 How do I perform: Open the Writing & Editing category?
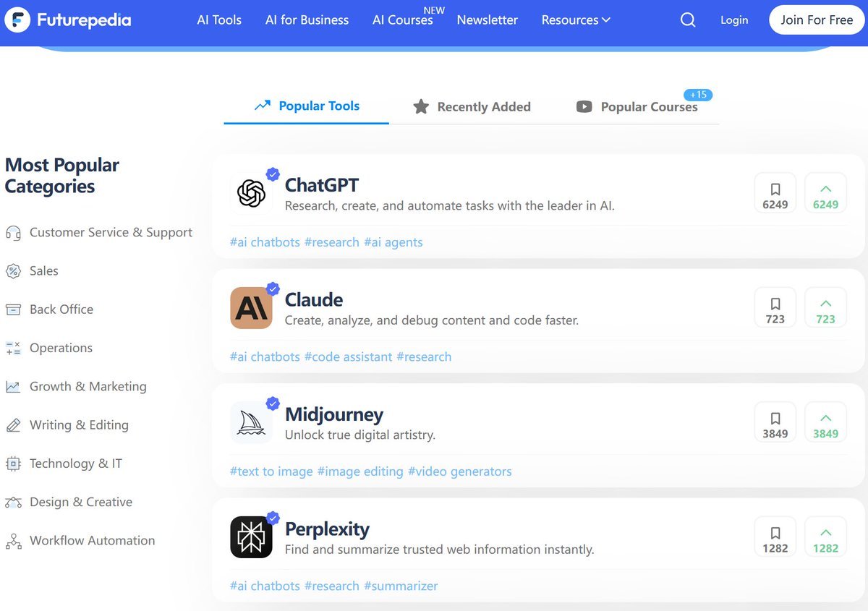(x=79, y=425)
